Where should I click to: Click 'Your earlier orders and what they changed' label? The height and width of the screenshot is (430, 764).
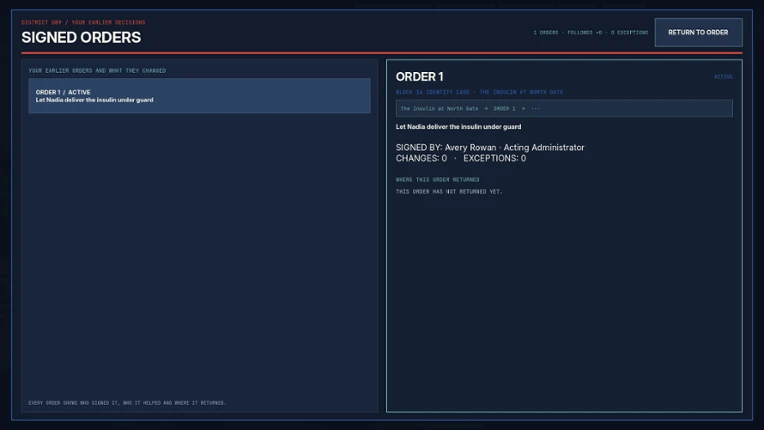97,71
